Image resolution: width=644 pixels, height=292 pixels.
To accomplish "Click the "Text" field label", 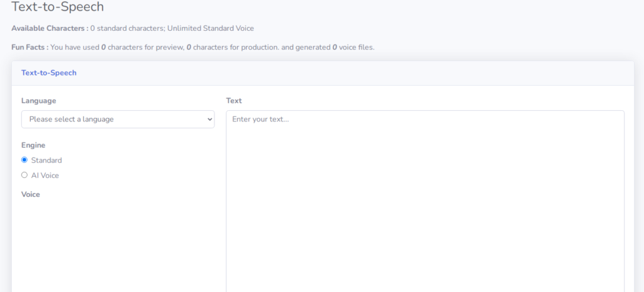I will [234, 101].
